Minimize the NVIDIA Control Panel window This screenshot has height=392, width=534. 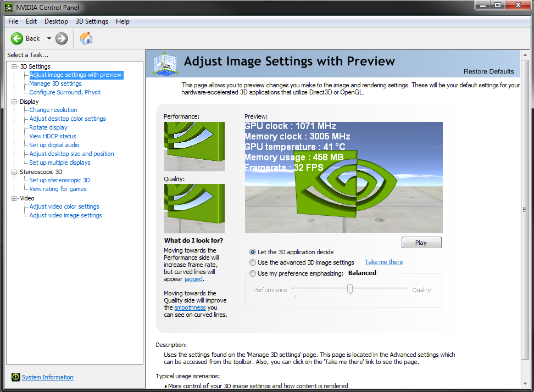tap(482, 5)
